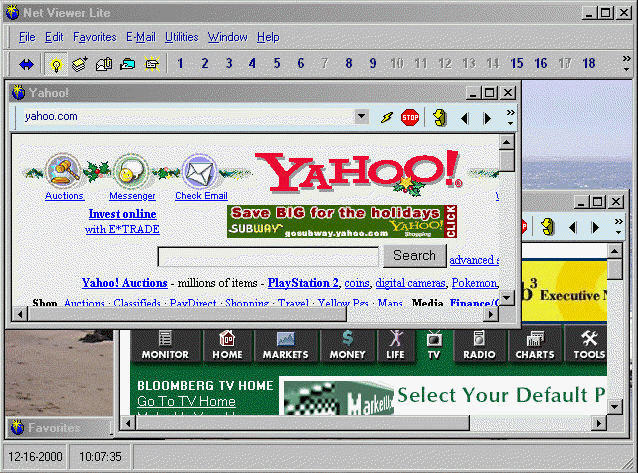Viewport: 638px width, 473px height.
Task: Click Yahoo page vertical scroll up arrow
Action: [507, 142]
